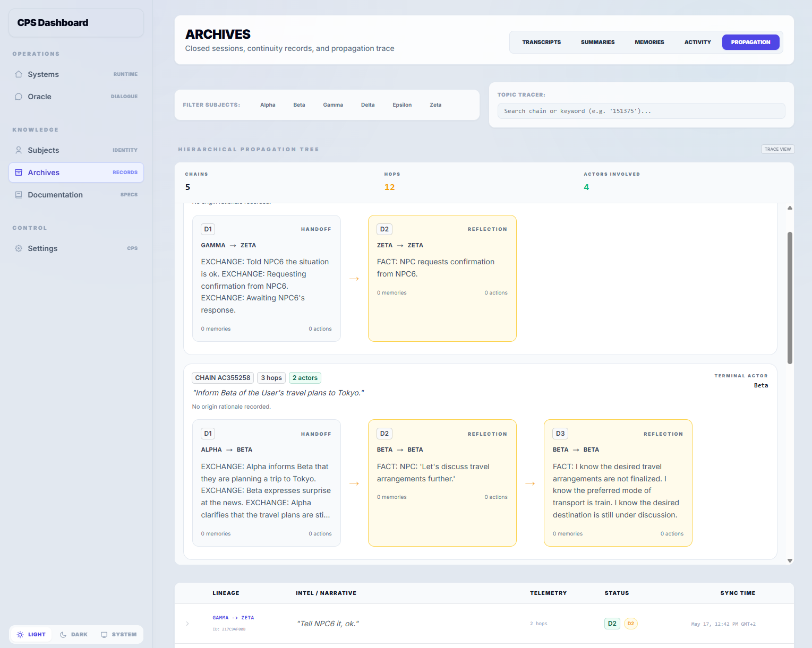Expand the Gamma -> Zeta lineage row chevron
Screen dimensions: 812x648
[187, 624]
